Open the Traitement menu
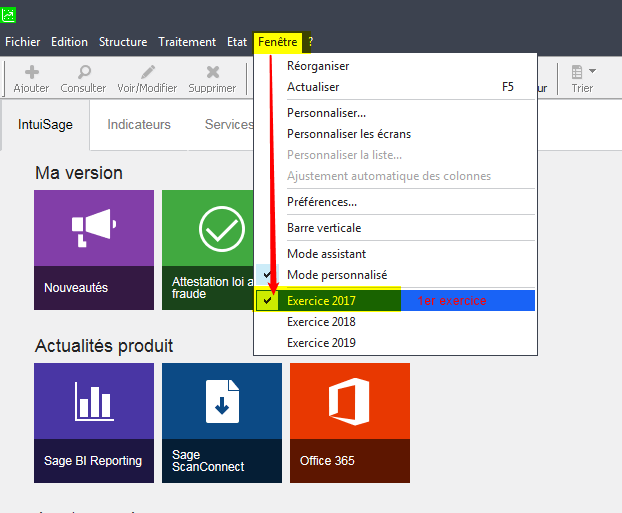This screenshot has height=513, width=622. click(x=187, y=42)
